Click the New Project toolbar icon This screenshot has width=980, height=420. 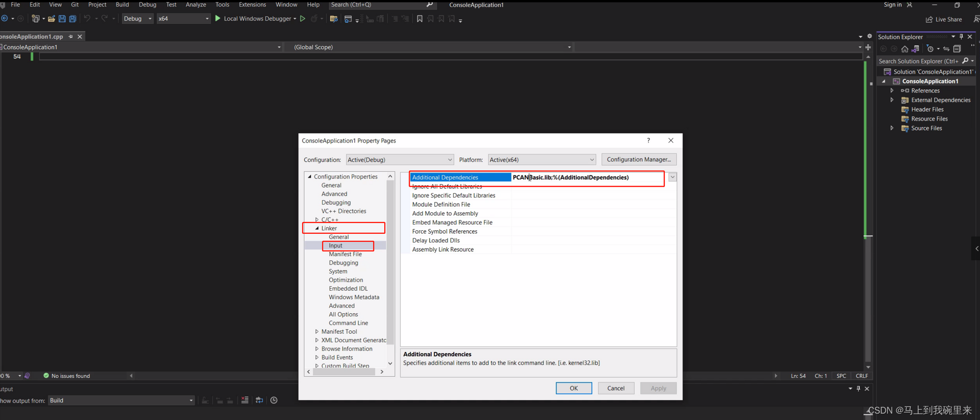click(35, 19)
